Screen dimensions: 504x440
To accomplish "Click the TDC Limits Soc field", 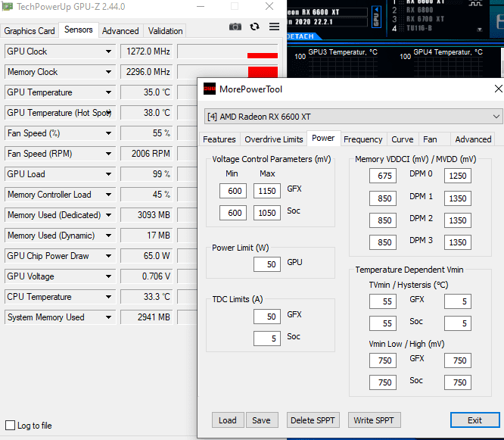I will 267,339.
